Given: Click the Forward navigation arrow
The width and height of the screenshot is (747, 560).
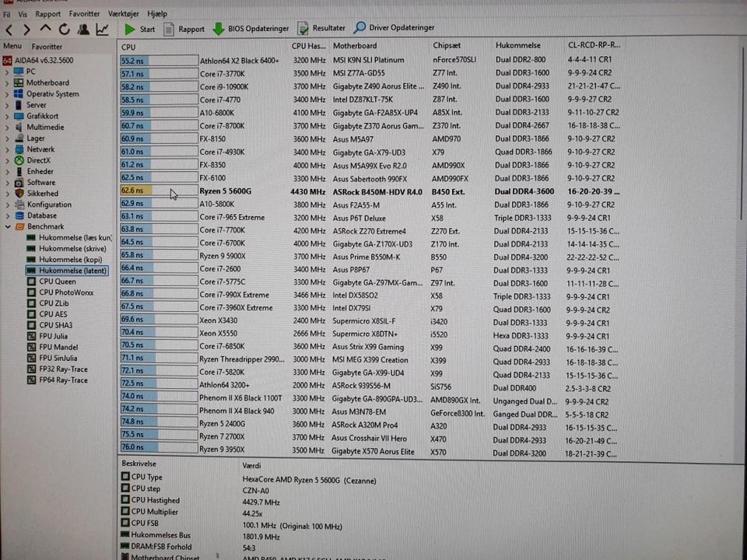Looking at the screenshot, I should 26,30.
